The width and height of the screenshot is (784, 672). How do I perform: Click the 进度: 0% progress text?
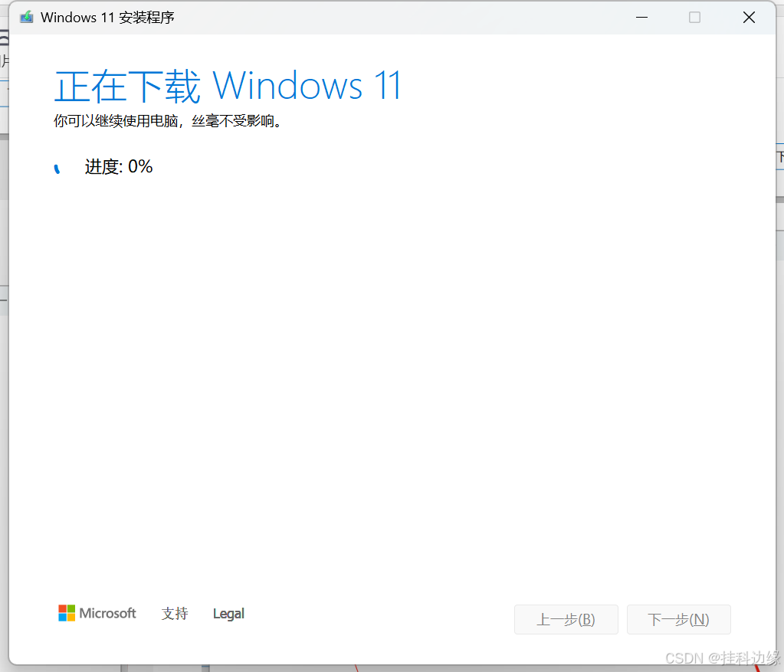point(119,166)
